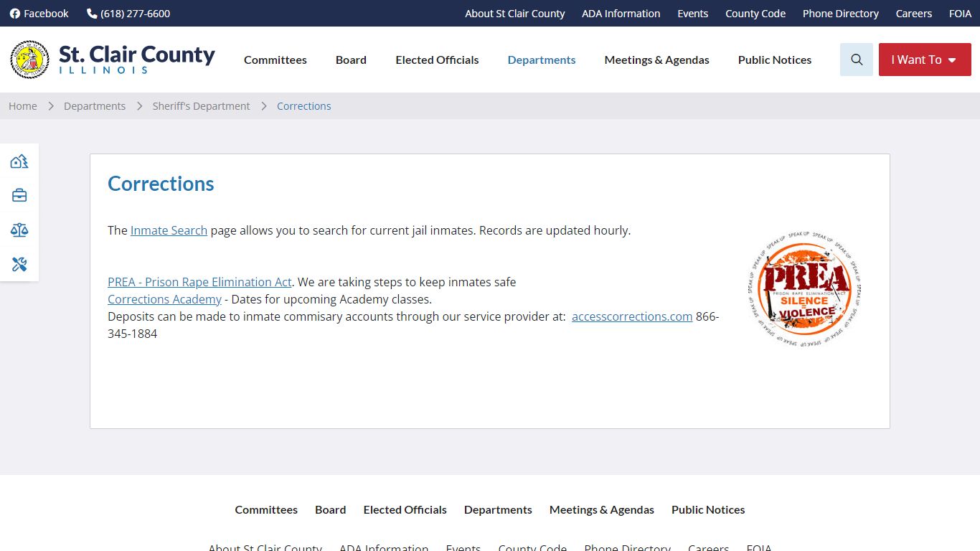Open the Committees menu in header
The width and height of the screenshot is (980, 551).
275,60
